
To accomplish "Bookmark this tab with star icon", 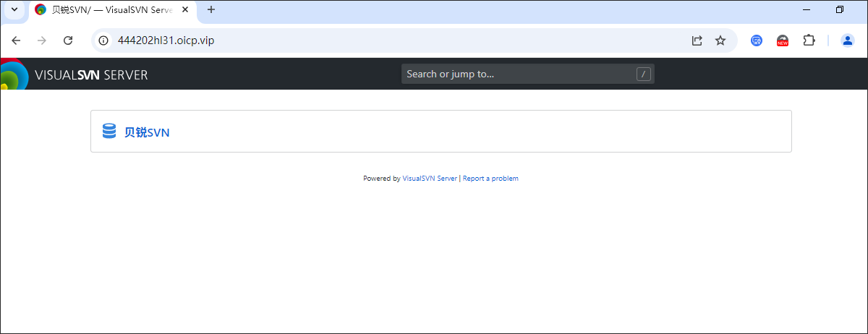I will click(720, 40).
